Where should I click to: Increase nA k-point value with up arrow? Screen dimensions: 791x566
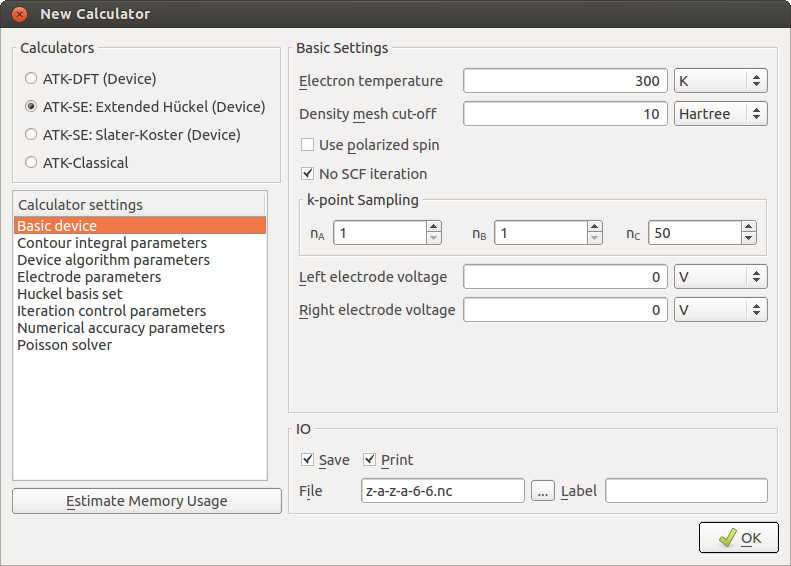click(433, 227)
